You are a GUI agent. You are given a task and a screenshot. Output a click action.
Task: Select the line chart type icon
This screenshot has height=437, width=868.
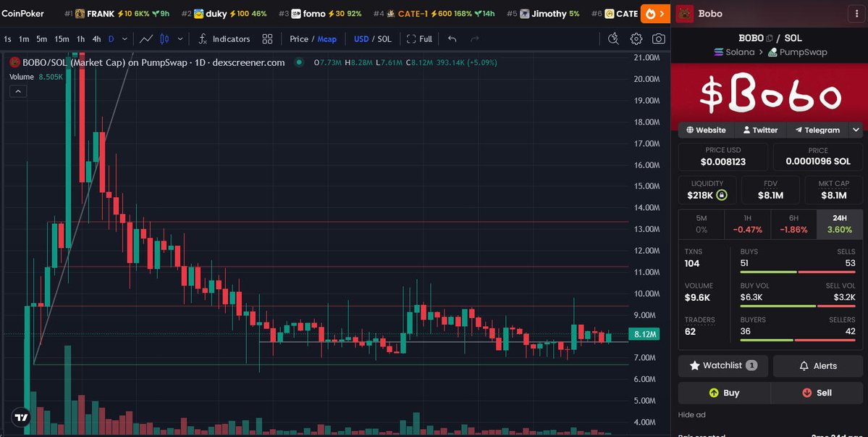tap(146, 38)
